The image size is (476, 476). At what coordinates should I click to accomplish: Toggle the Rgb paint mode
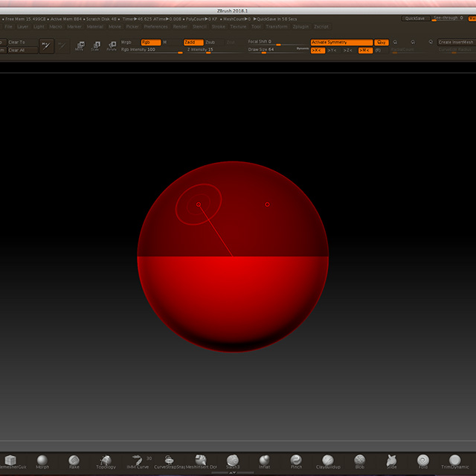(x=151, y=42)
